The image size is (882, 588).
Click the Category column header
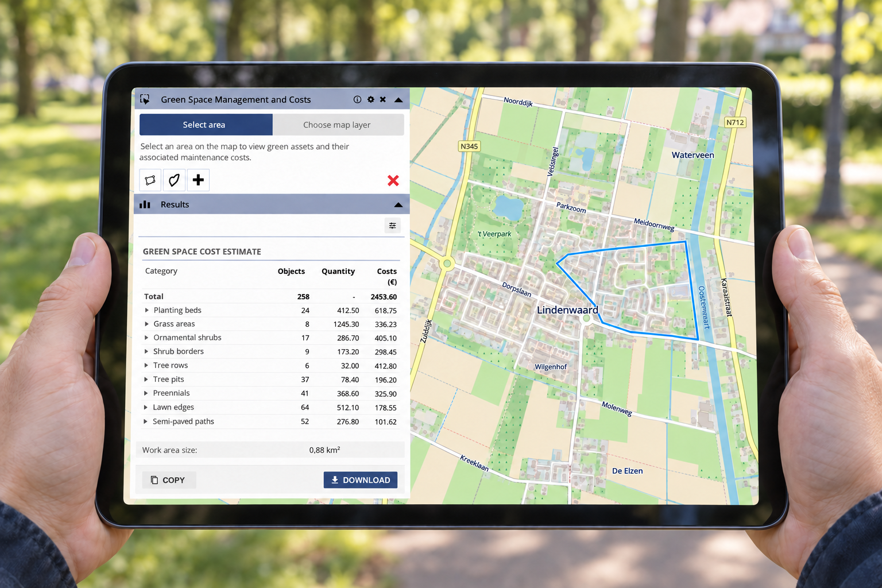161,271
